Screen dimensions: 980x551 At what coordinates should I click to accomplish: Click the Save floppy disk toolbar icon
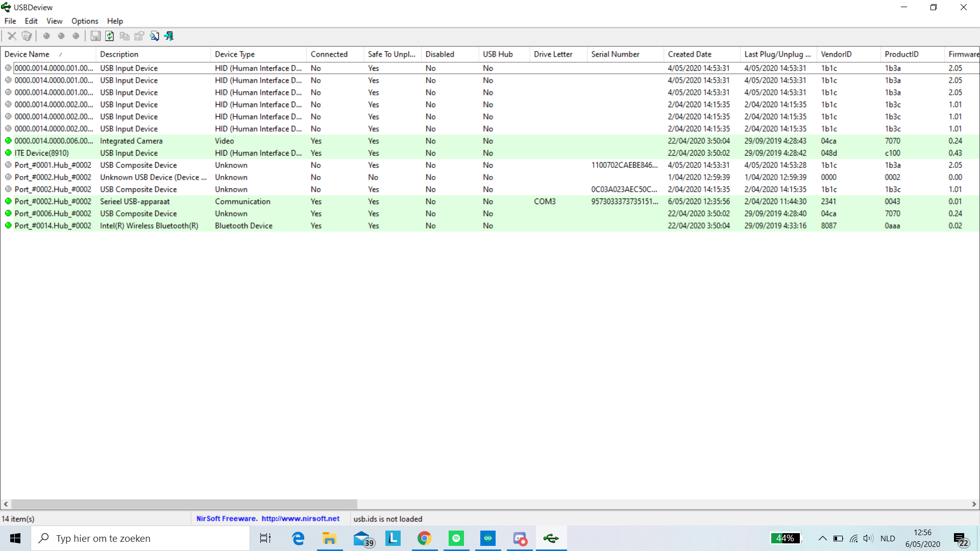(95, 36)
